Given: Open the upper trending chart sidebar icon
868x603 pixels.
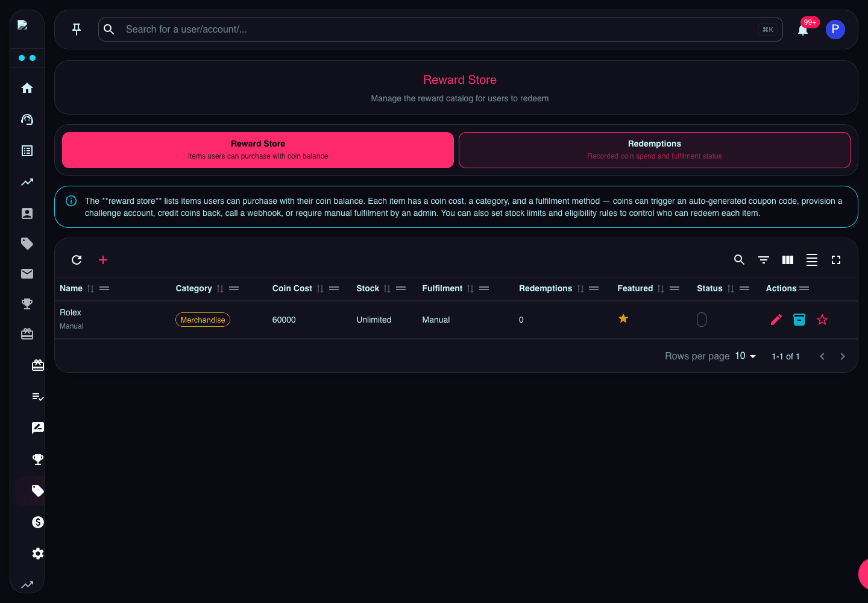Looking at the screenshot, I should (x=27, y=182).
